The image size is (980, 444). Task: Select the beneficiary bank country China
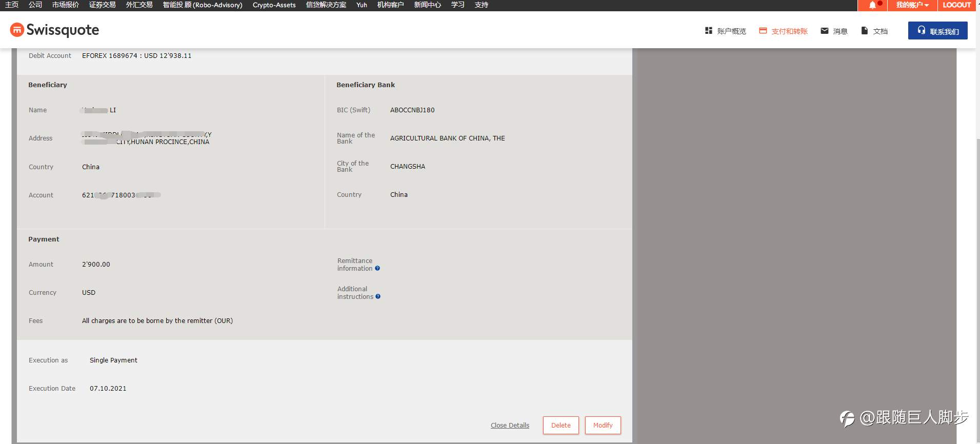pos(399,194)
